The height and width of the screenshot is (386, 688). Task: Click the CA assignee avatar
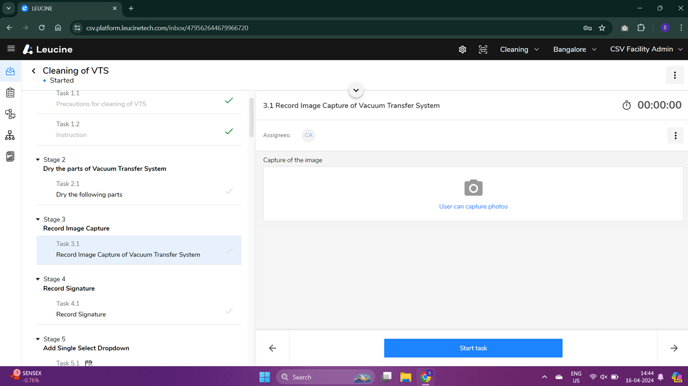pyautogui.click(x=308, y=135)
